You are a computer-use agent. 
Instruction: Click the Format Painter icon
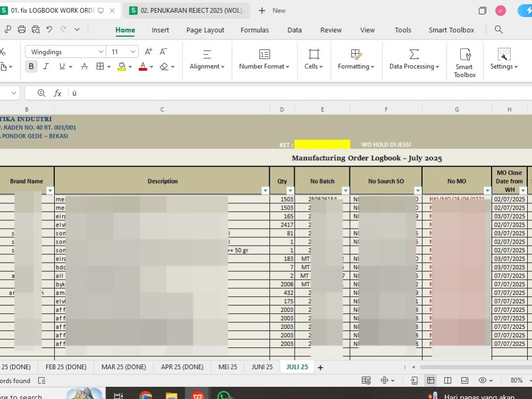click(8, 29)
